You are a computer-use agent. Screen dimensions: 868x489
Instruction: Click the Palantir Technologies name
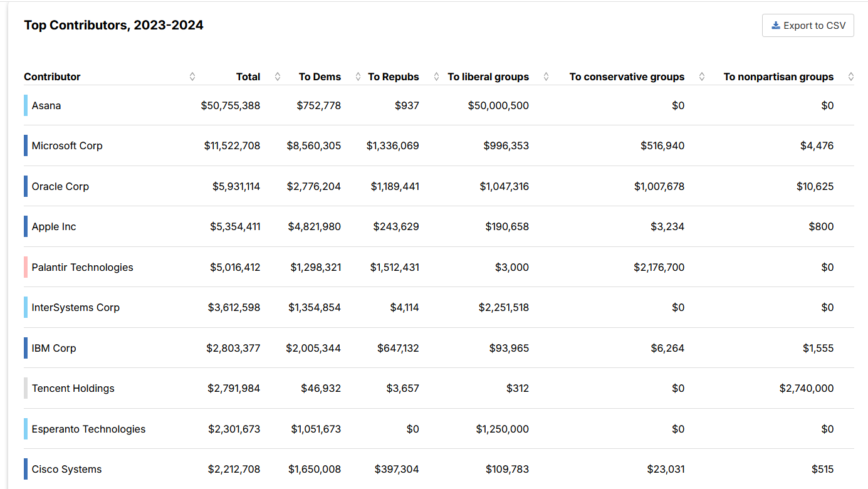coord(82,267)
